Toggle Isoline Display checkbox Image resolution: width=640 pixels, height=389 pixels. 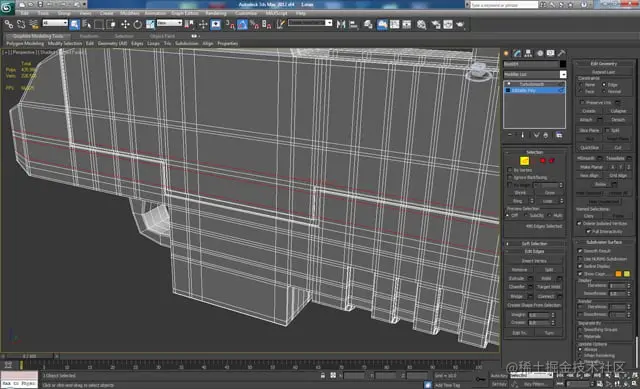pos(580,266)
